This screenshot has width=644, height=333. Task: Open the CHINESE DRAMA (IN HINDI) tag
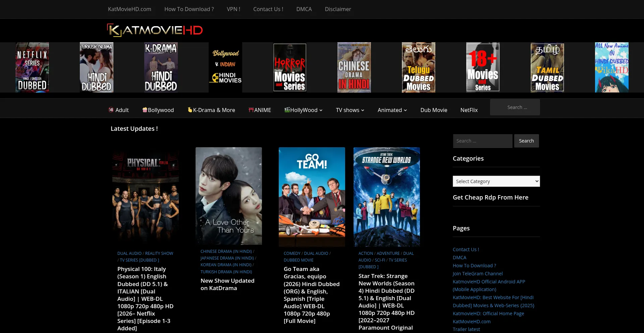(x=226, y=252)
